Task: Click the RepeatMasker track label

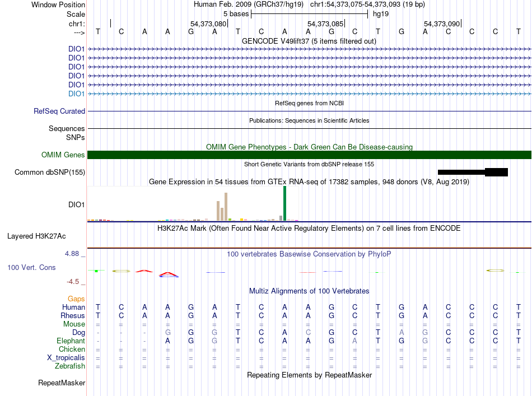Action: click(62, 383)
